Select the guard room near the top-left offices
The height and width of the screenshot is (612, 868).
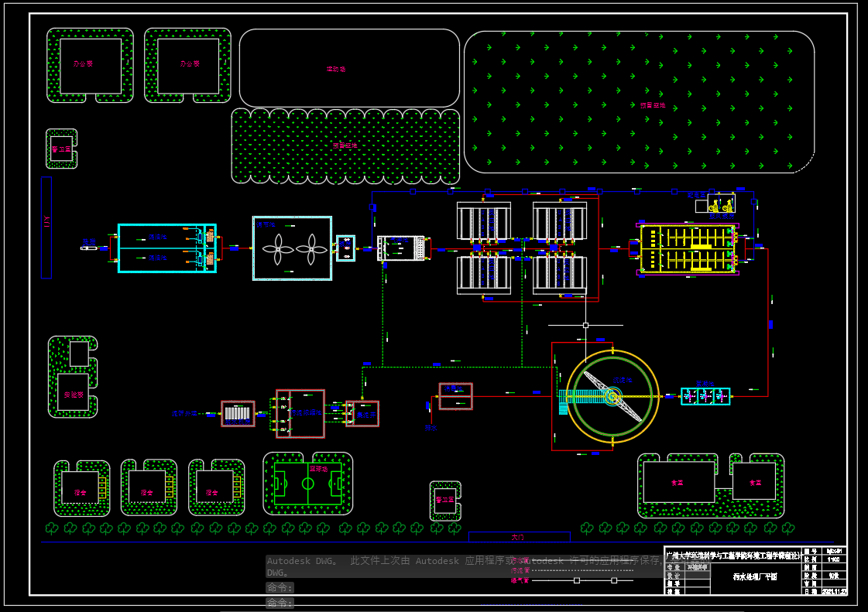point(61,149)
